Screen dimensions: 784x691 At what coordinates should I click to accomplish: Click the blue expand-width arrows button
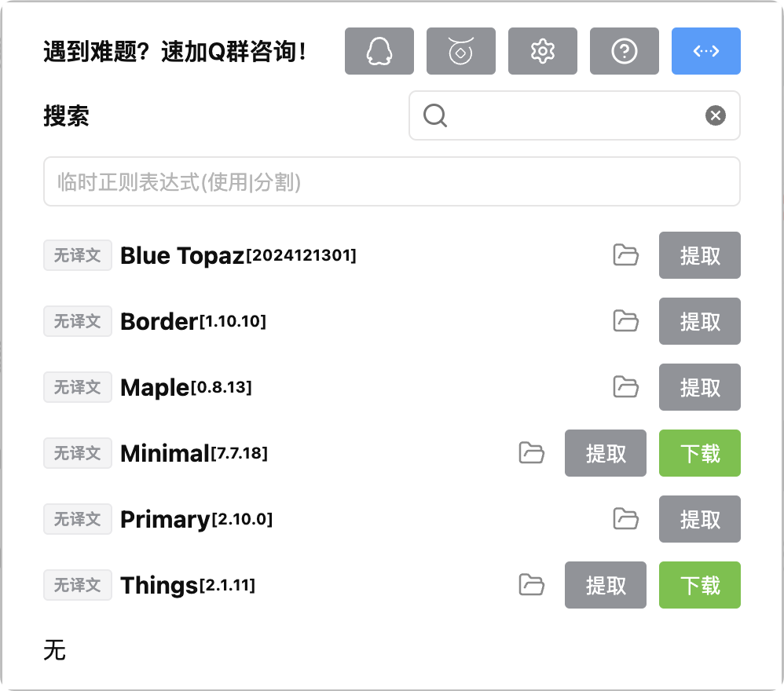click(x=706, y=51)
